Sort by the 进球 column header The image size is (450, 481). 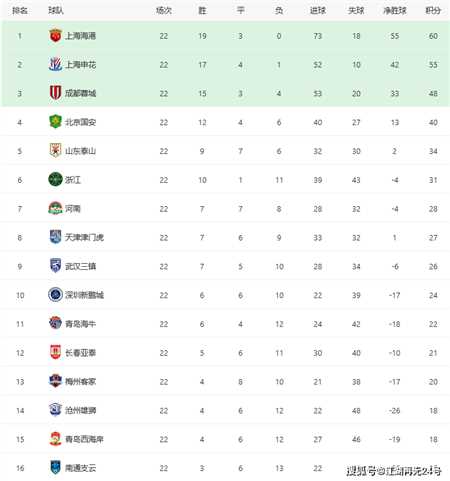point(318,10)
